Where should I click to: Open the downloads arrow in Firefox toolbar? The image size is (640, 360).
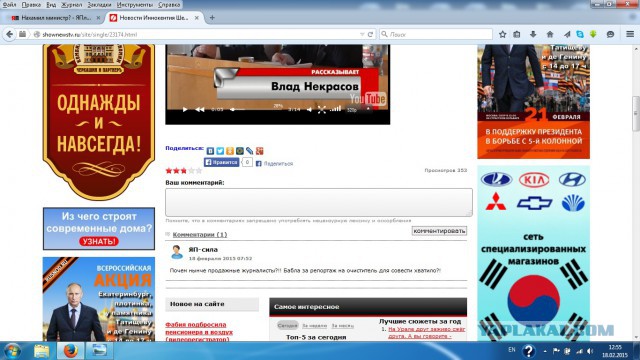[533, 34]
